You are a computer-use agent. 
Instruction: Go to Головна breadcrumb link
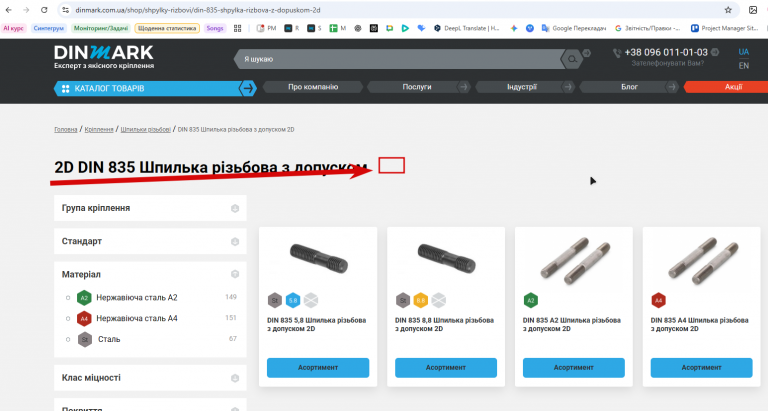[66, 130]
